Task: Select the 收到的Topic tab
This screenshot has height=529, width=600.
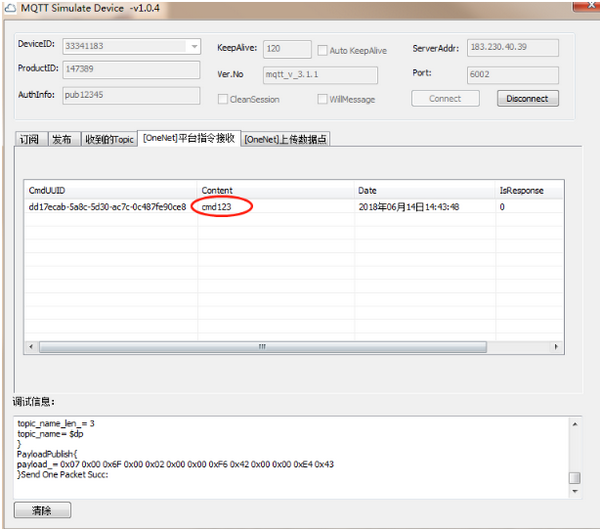Action: pos(109,139)
